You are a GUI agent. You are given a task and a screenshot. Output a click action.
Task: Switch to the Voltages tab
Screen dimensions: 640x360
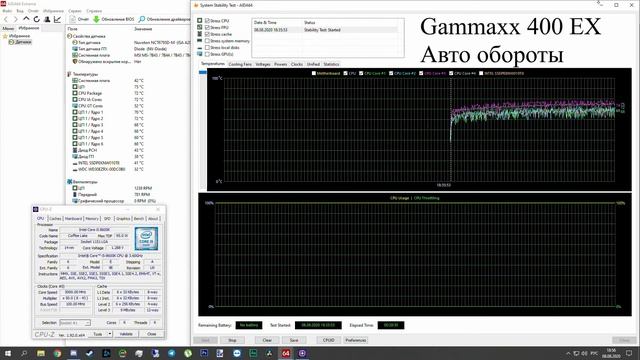(263, 64)
